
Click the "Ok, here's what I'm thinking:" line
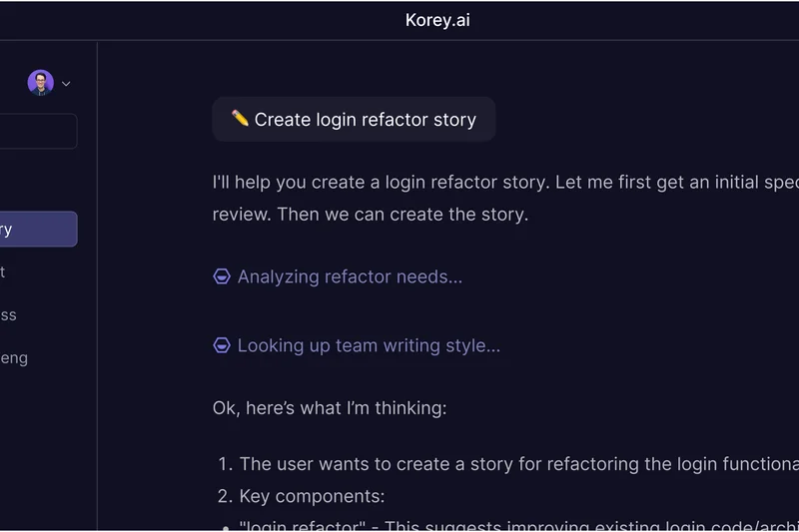click(x=330, y=407)
